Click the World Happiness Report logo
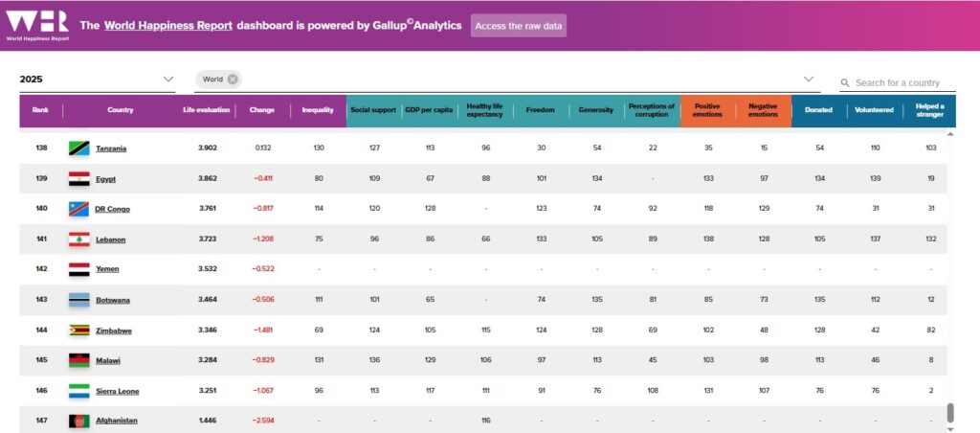The width and height of the screenshot is (980, 433). click(35, 25)
